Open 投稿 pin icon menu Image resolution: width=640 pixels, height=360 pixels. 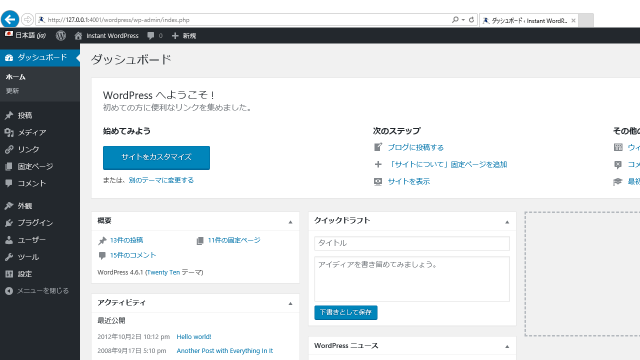pos(9,116)
